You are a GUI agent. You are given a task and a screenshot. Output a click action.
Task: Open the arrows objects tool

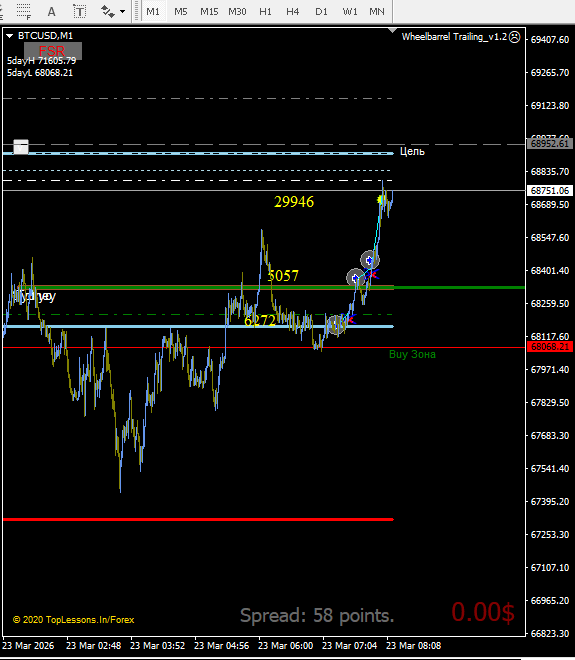[x=108, y=11]
